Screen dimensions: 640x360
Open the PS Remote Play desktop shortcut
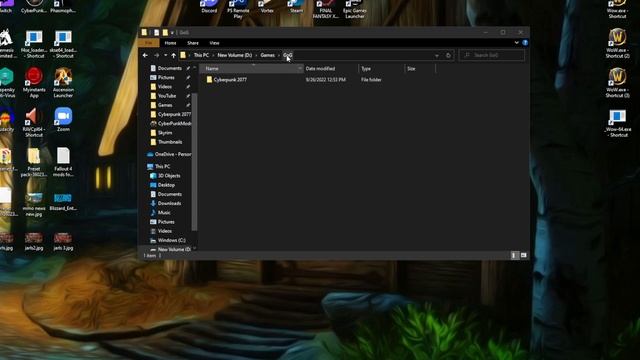click(238, 9)
